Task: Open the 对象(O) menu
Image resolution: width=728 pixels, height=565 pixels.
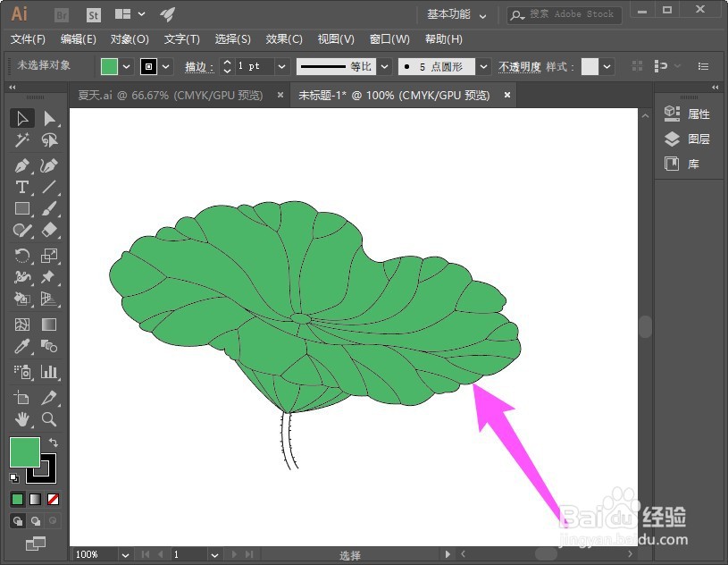Action: tap(130, 39)
